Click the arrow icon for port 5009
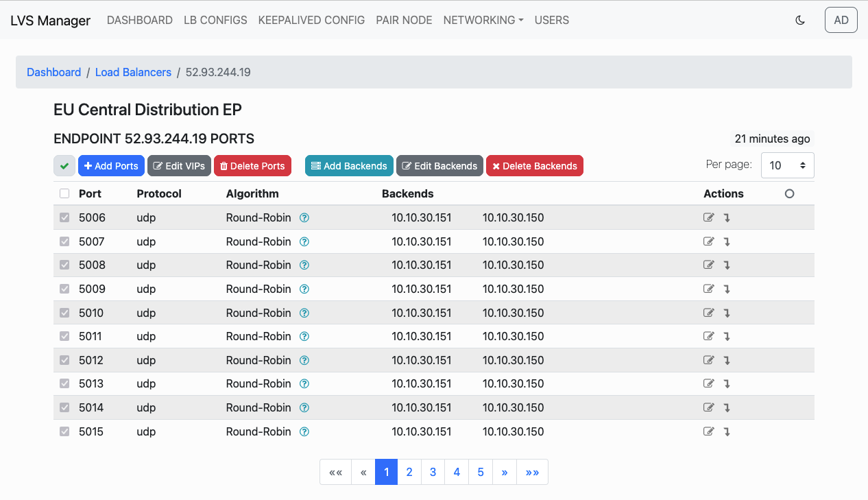This screenshot has height=500, width=868. coord(727,289)
